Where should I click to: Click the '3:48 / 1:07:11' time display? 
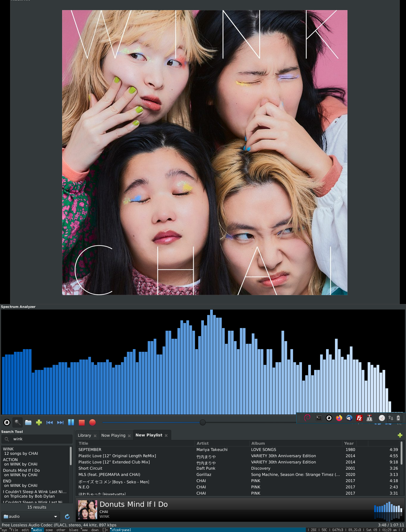[x=391, y=525]
